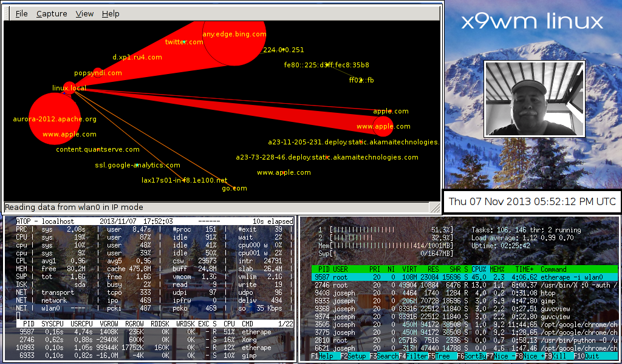Click the a23-11-205-231 akamaitechnologies node label
Viewport: 622px width, 364px height.
pyautogui.click(x=354, y=142)
